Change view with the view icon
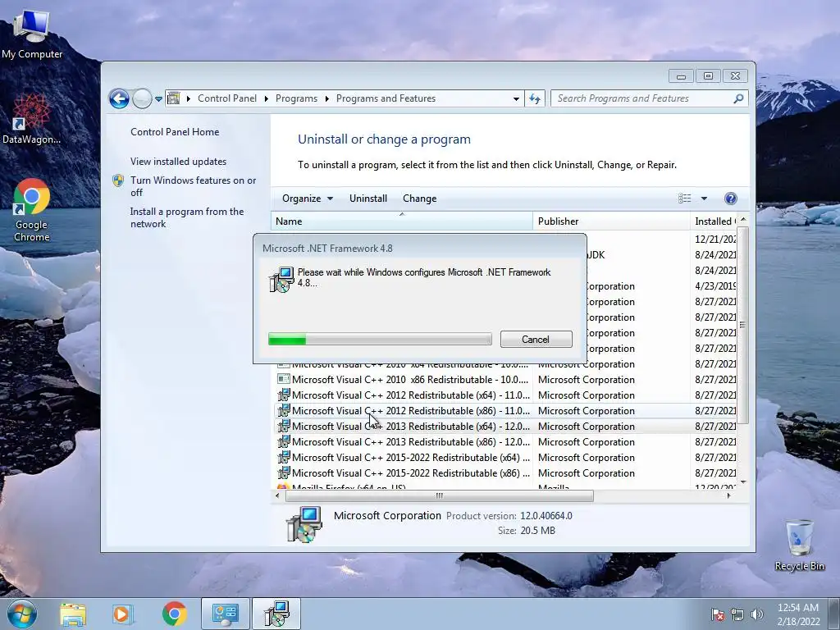The height and width of the screenshot is (630, 840). click(x=685, y=199)
